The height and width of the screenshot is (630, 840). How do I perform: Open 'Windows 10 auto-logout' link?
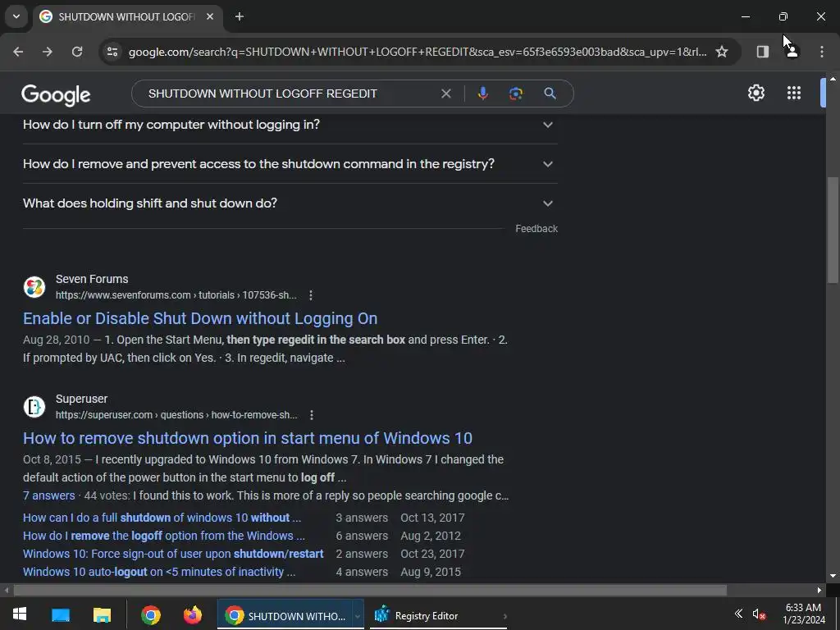[159, 572]
